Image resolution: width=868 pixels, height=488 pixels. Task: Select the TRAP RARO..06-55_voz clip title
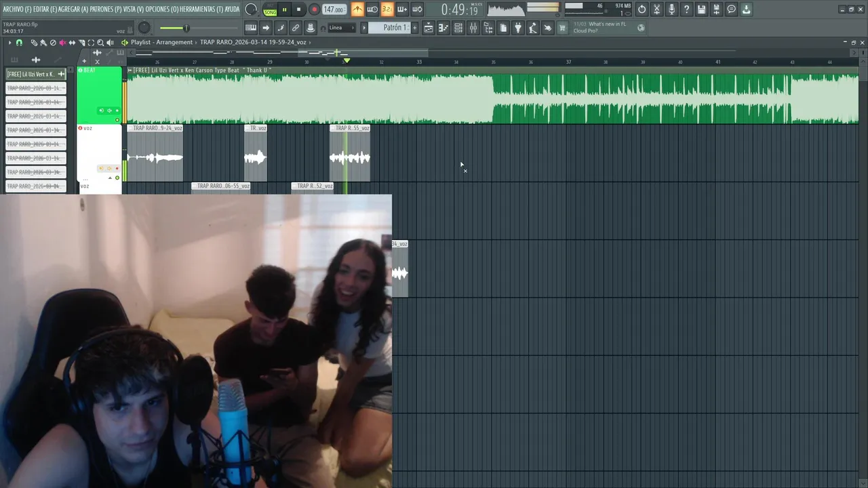click(x=221, y=186)
